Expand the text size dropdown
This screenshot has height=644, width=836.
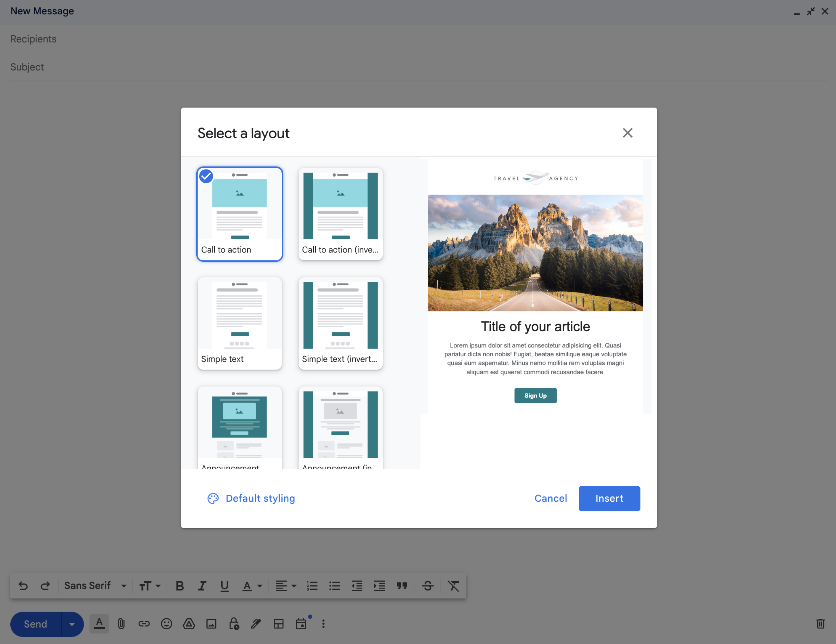click(150, 586)
